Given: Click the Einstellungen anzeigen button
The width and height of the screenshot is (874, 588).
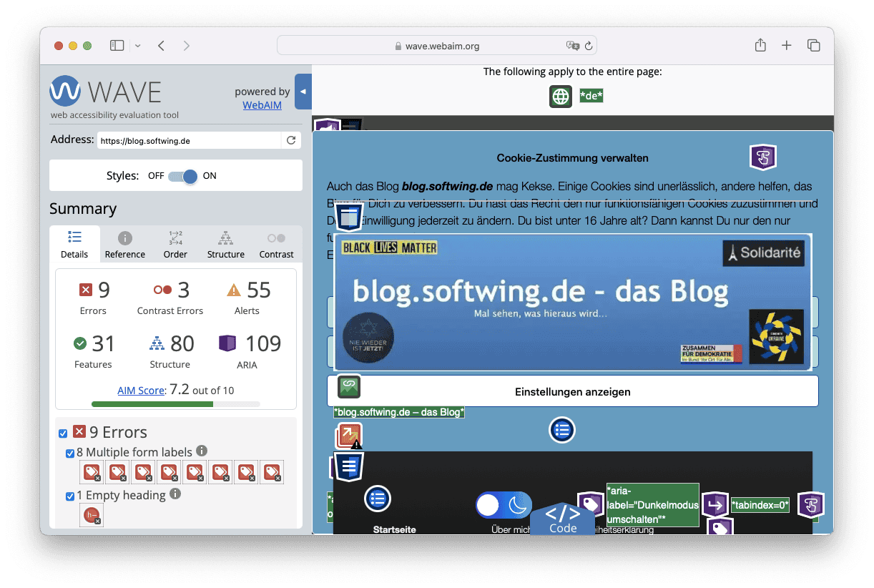Looking at the screenshot, I should pos(573,392).
